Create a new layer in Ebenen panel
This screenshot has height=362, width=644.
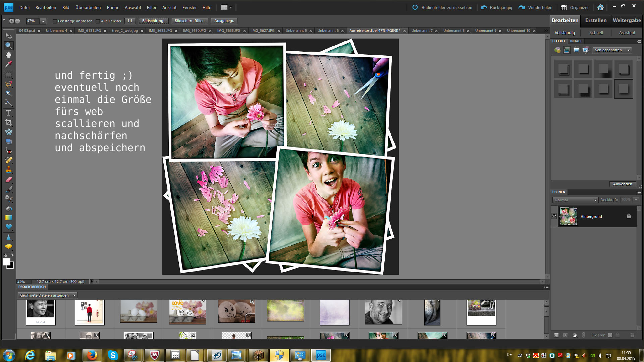[556, 335]
